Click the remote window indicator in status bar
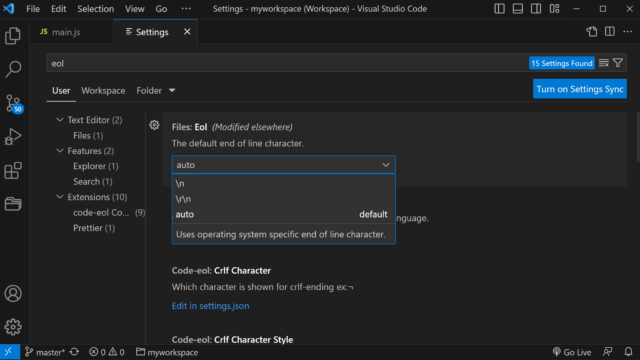 [x=9, y=352]
